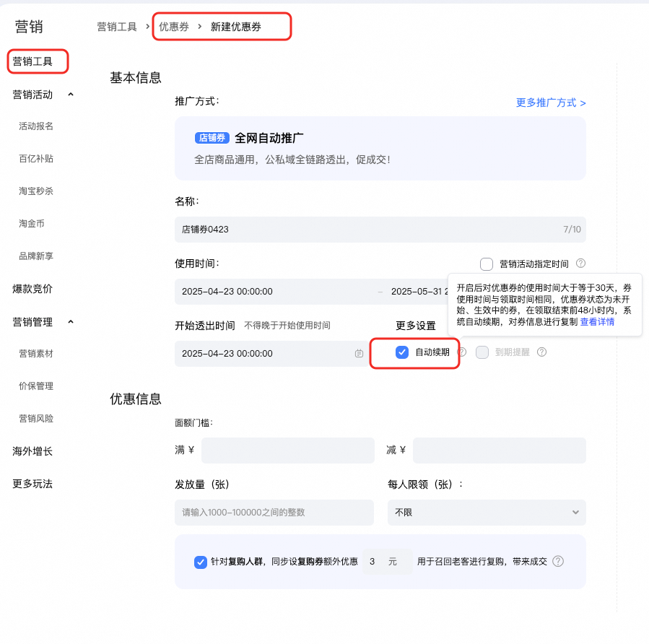Click 更多推广方式 link
This screenshot has height=644, width=649.
click(551, 103)
